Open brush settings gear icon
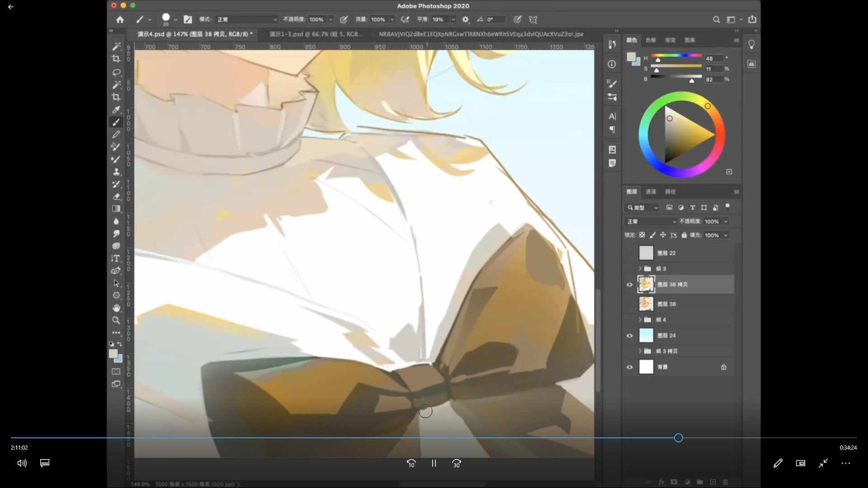868x488 pixels. pyautogui.click(x=466, y=19)
